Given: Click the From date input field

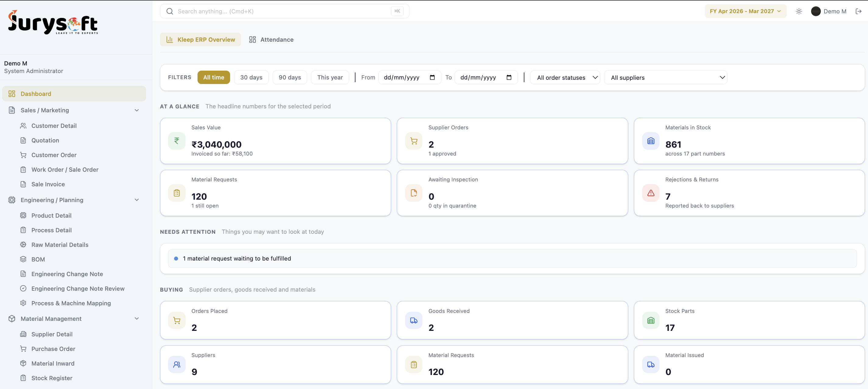Looking at the screenshot, I should pos(409,78).
